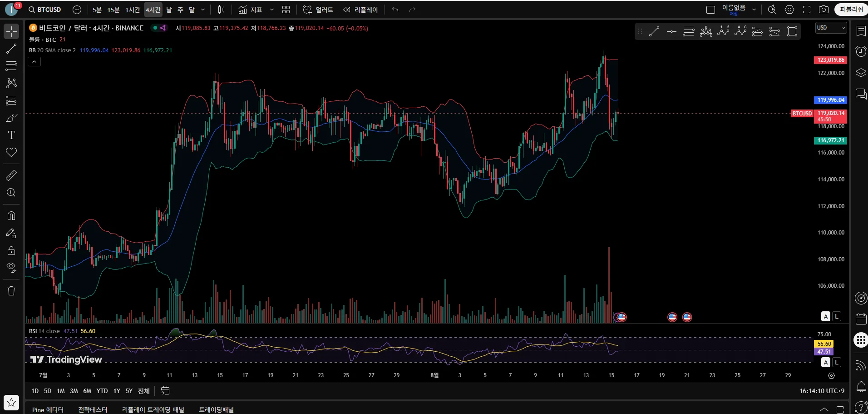Open the 전략테스터 tab
868x414 pixels.
93,409
